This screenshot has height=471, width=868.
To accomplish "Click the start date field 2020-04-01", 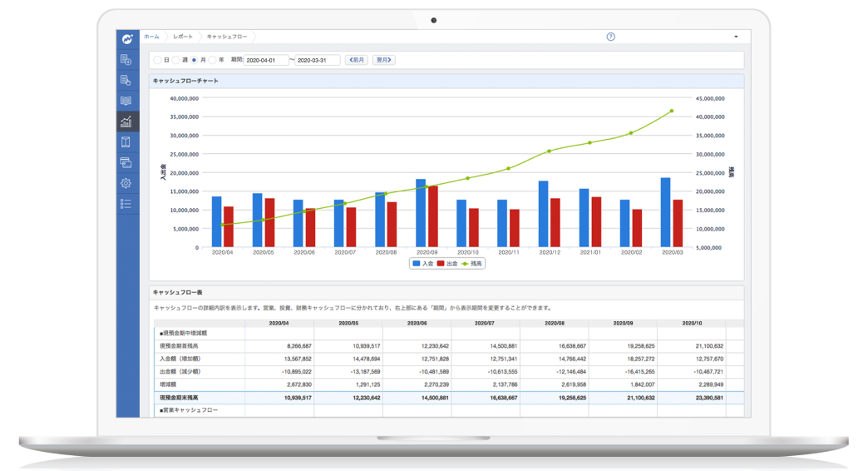I will (266, 60).
